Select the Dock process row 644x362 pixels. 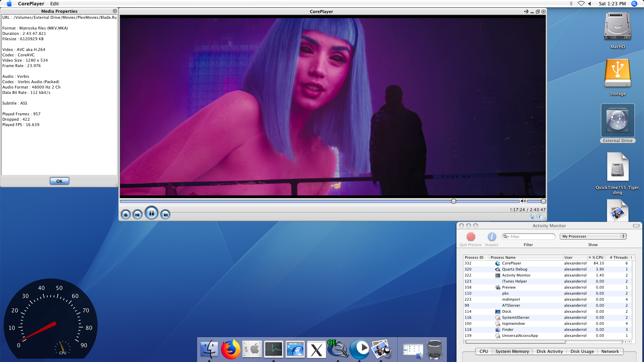(x=547, y=311)
